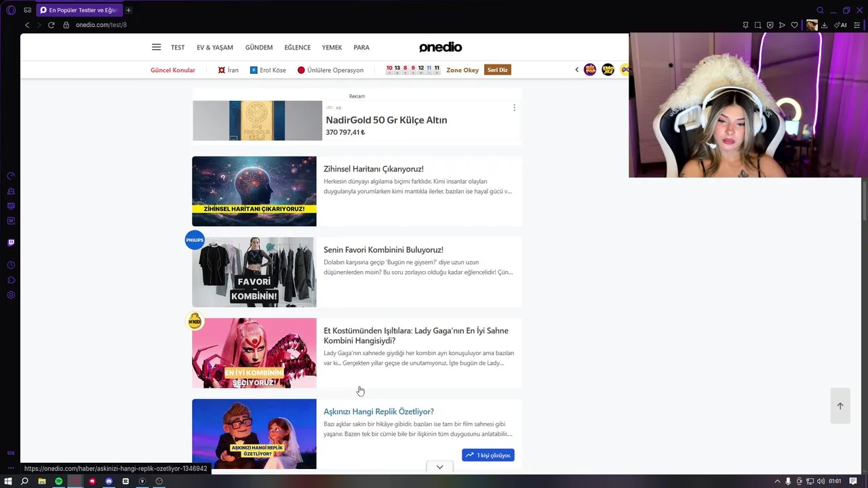
Task: Reload the onedio page
Action: tap(51, 25)
